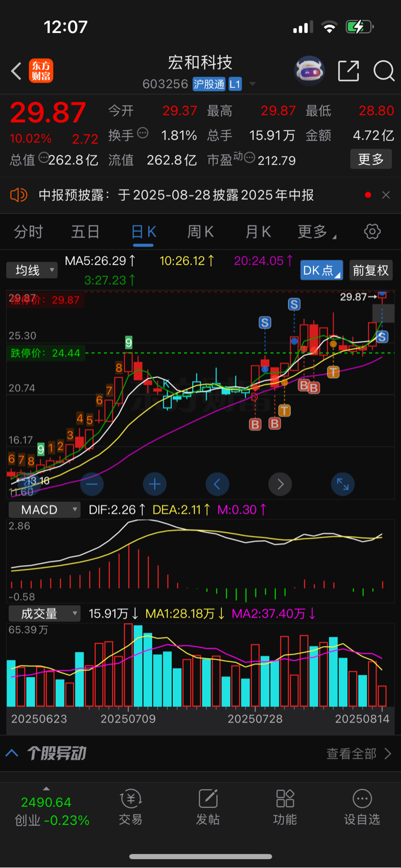401x868 pixels.
Task: Tap the 东方财富 logo icon
Action: tap(41, 71)
